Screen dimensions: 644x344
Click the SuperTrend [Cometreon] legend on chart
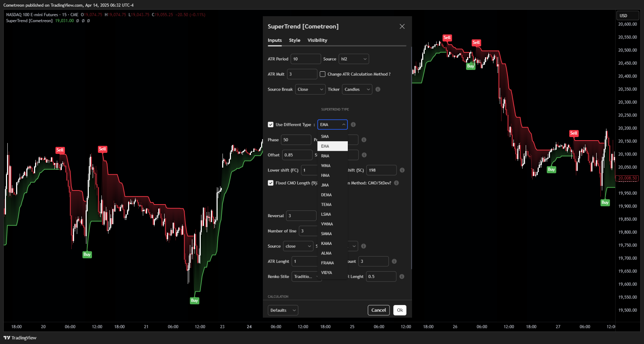click(x=29, y=21)
